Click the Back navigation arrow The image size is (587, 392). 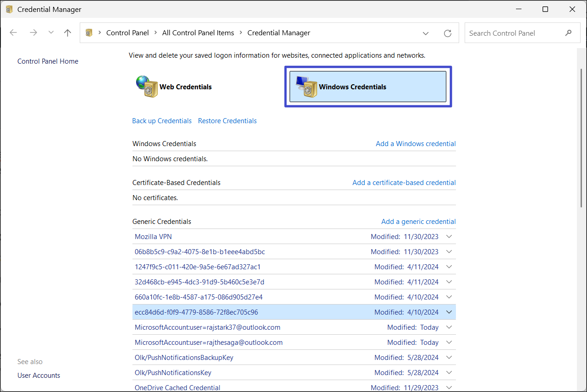pos(13,33)
